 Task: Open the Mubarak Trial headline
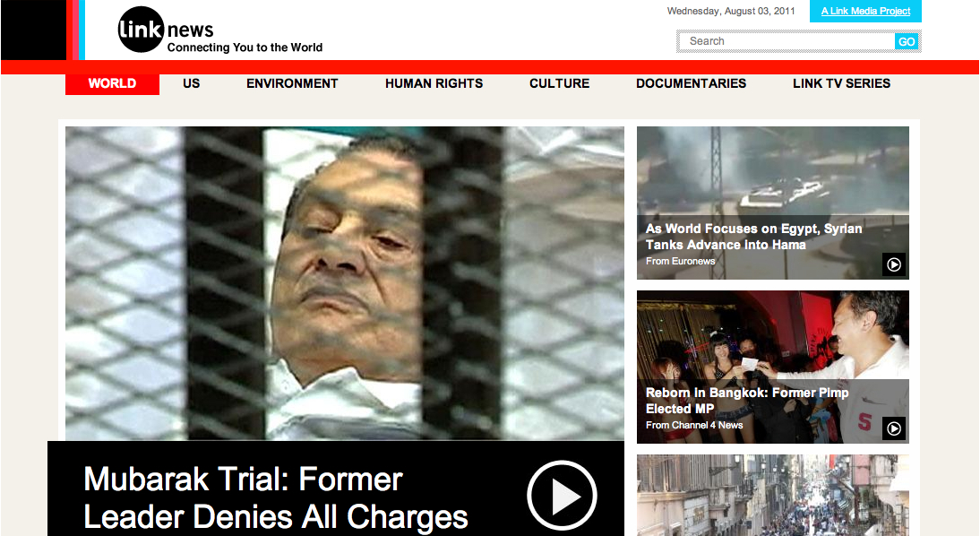tap(276, 497)
